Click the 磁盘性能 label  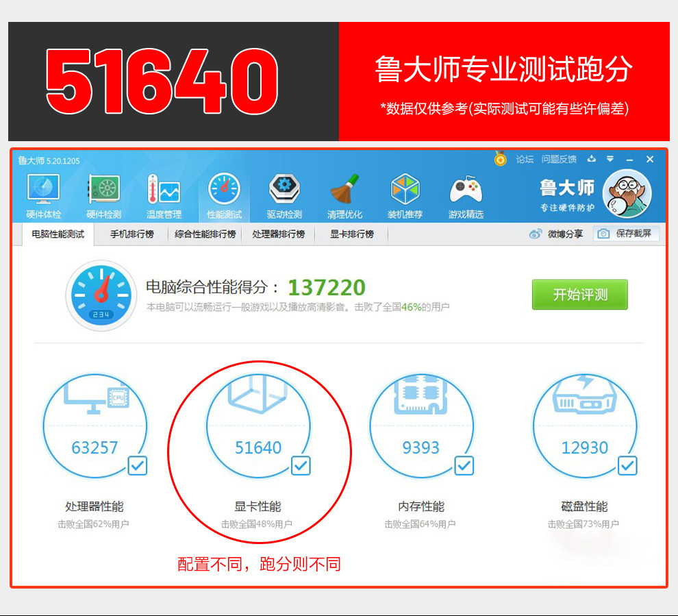tap(584, 506)
